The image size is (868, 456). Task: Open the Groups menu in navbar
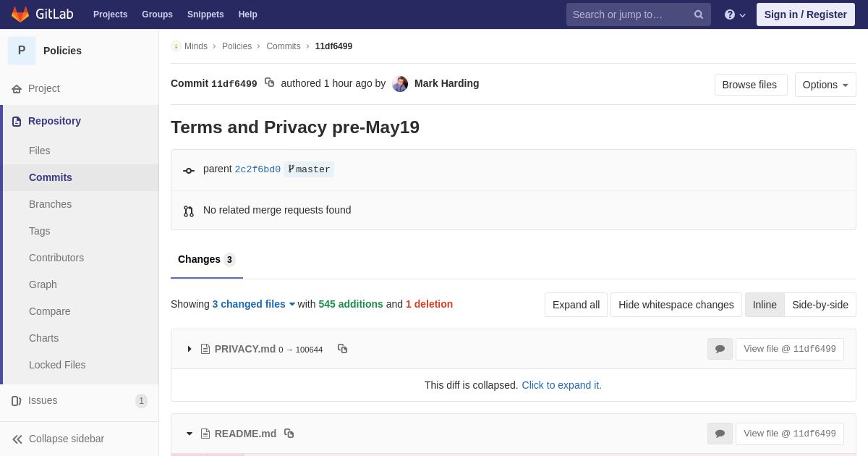click(x=157, y=14)
